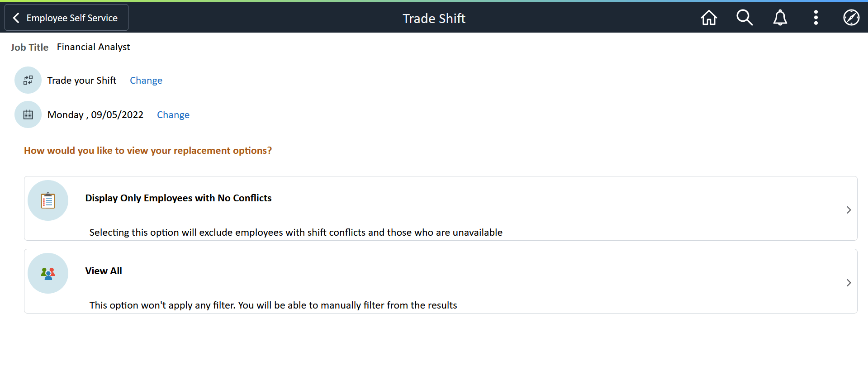This screenshot has width=868, height=366.
Task: Open the global Search icon
Action: pos(744,18)
